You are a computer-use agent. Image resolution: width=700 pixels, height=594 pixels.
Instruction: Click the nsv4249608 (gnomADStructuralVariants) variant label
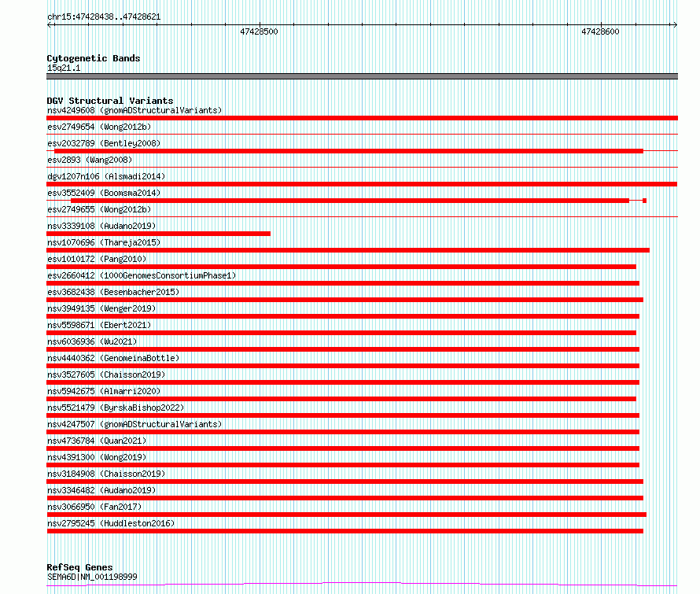[134, 110]
